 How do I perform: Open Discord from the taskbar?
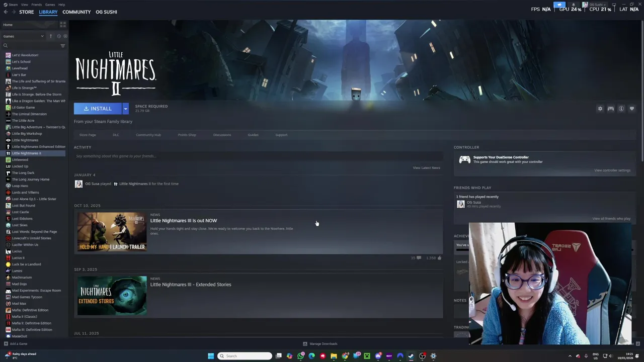[378, 356]
